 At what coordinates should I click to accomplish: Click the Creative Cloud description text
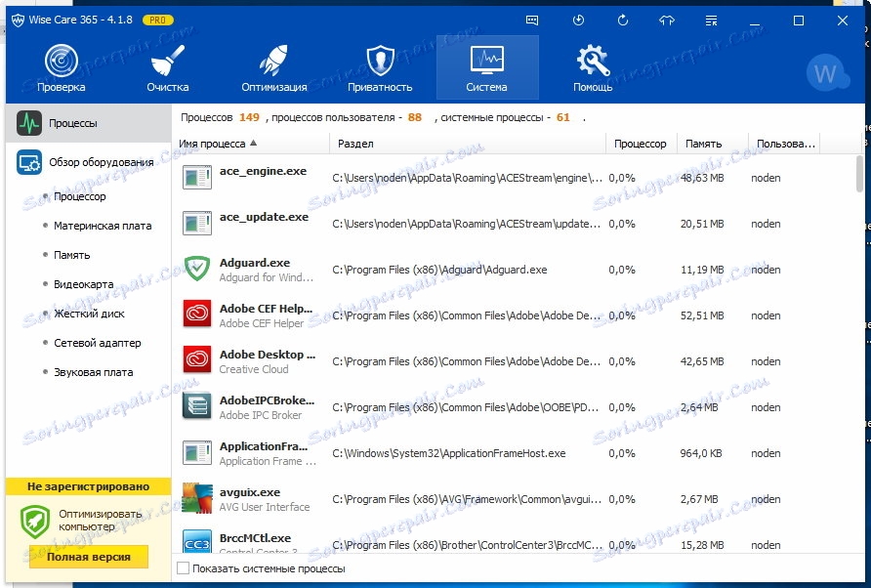[x=254, y=369]
